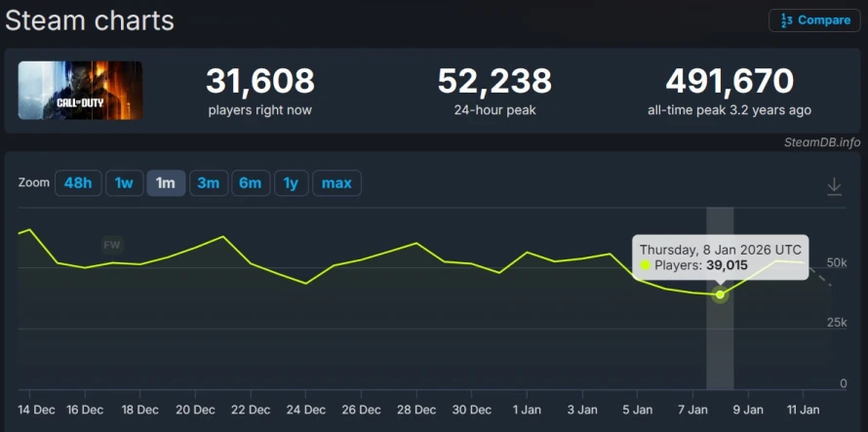868x432 pixels.
Task: Click the Zoom label
Action: click(x=34, y=182)
